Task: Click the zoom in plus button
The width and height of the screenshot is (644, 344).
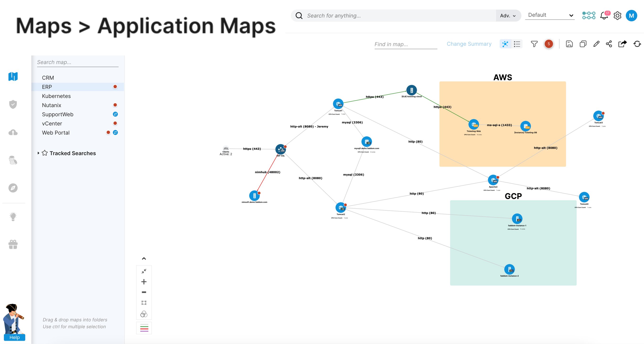Action: [144, 282]
